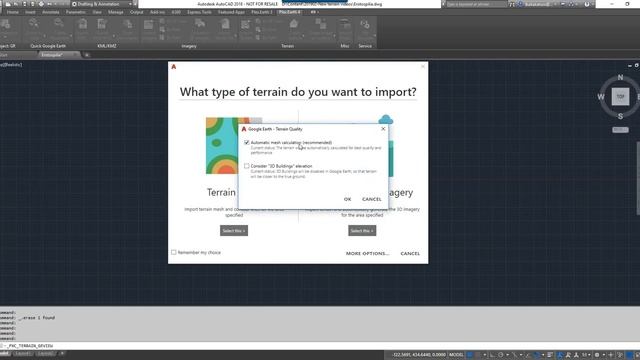Click the workspace switching gear icon
Viewport: 640px width, 360px height.
click(597, 355)
